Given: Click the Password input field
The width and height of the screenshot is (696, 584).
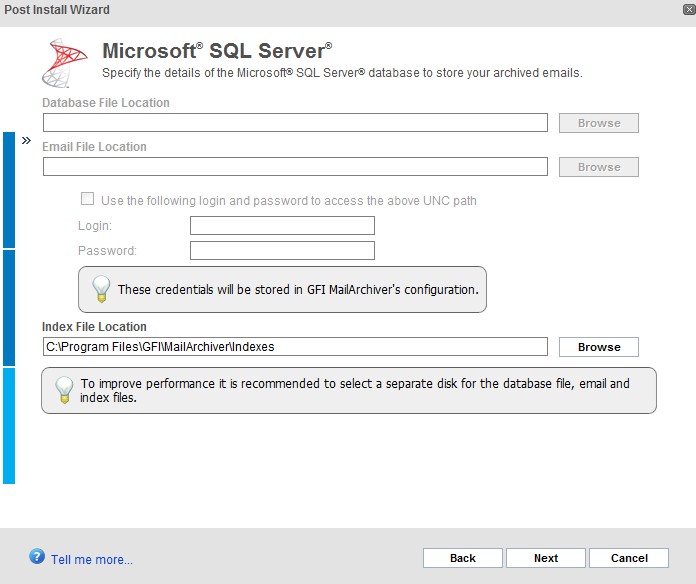Looking at the screenshot, I should pos(282,250).
